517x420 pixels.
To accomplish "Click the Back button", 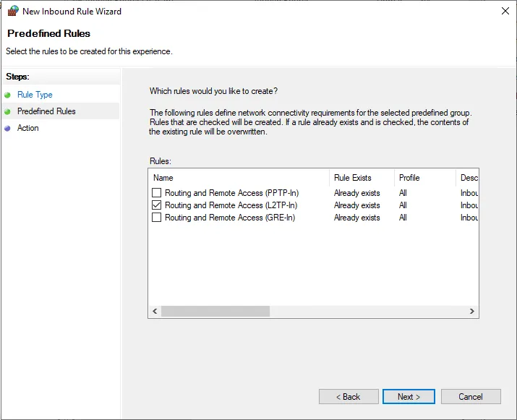I will [349, 396].
